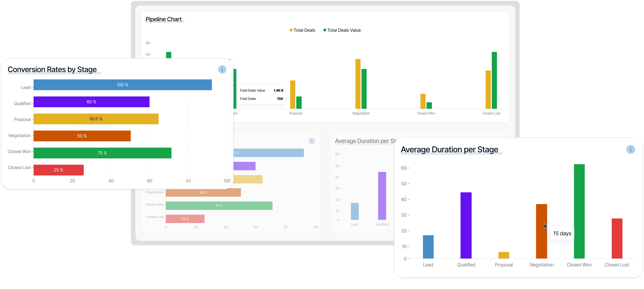Click faded purple Qualified bar in background duration chart
This screenshot has width=644, height=289.
click(382, 196)
